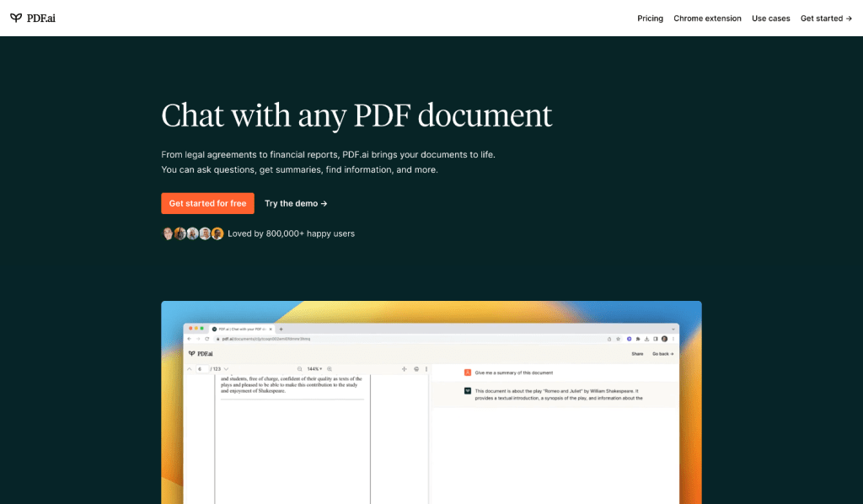Click the demo browser's back arrow
This screenshot has width=863, height=504.
[190, 339]
